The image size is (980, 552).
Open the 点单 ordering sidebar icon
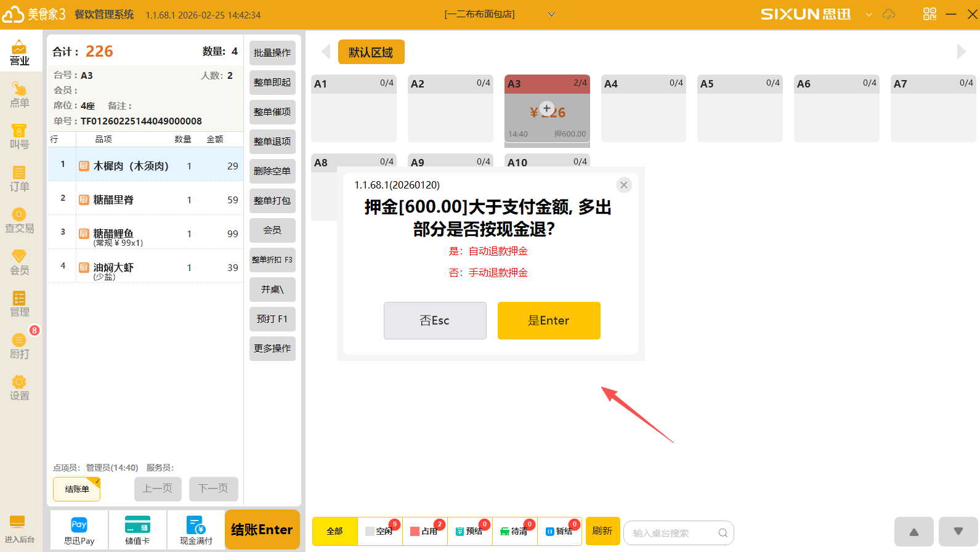(19, 95)
